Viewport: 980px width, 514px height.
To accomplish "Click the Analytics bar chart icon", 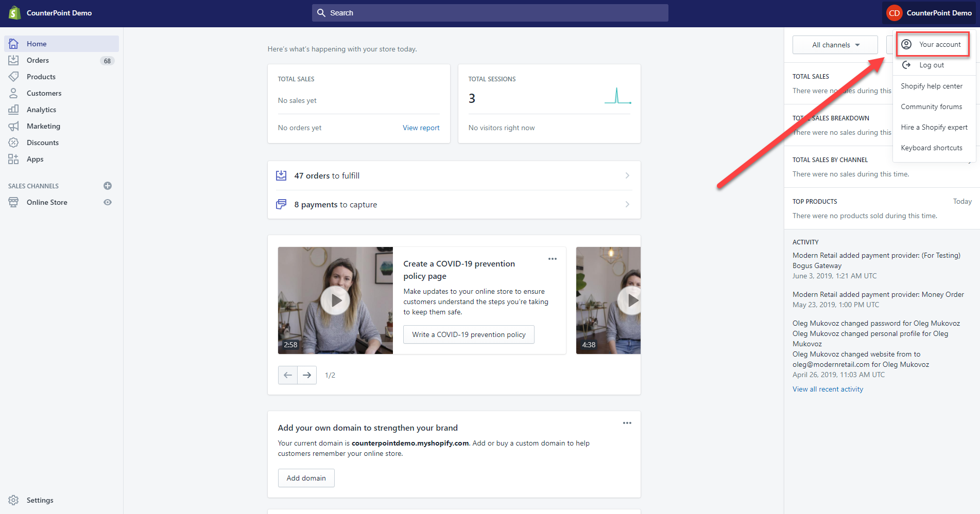I will click(13, 110).
